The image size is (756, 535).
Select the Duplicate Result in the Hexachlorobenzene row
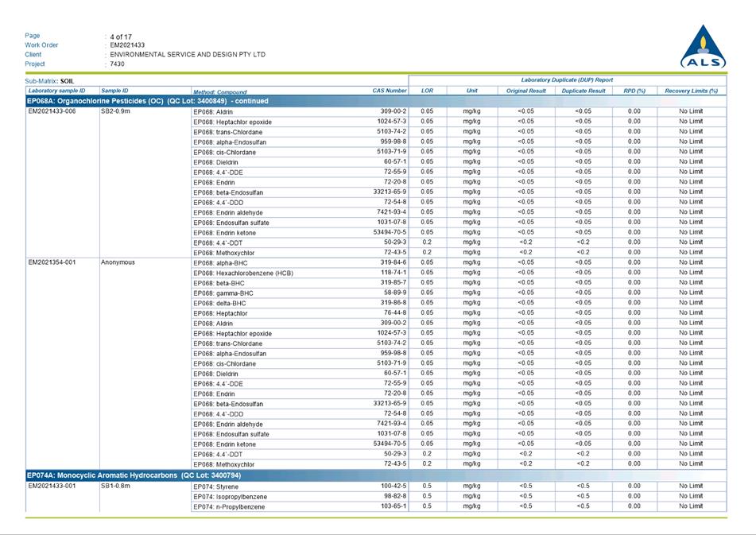(x=583, y=273)
